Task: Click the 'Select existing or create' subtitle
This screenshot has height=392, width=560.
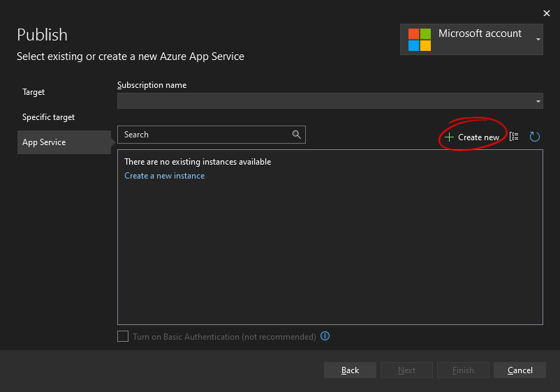Action: pos(131,56)
